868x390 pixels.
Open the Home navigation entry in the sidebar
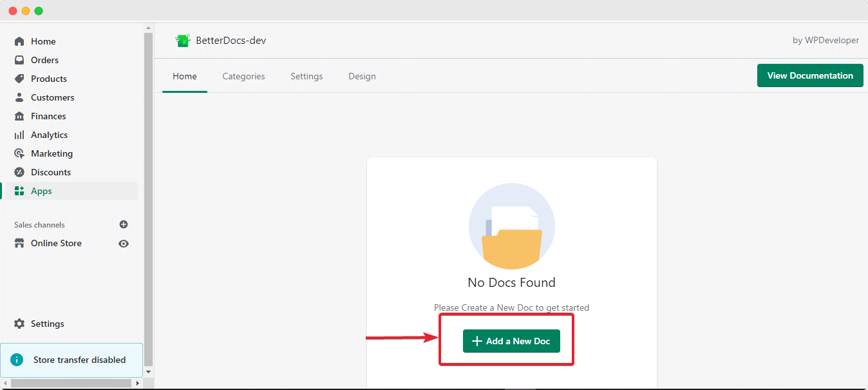coord(43,41)
